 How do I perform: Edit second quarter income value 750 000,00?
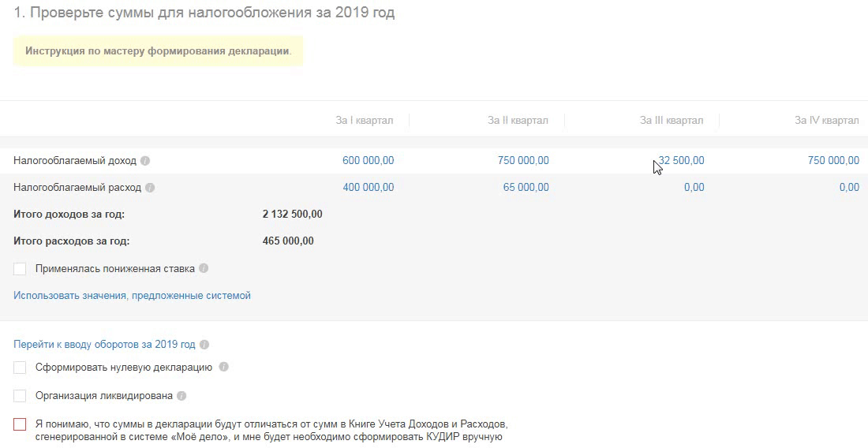[523, 160]
